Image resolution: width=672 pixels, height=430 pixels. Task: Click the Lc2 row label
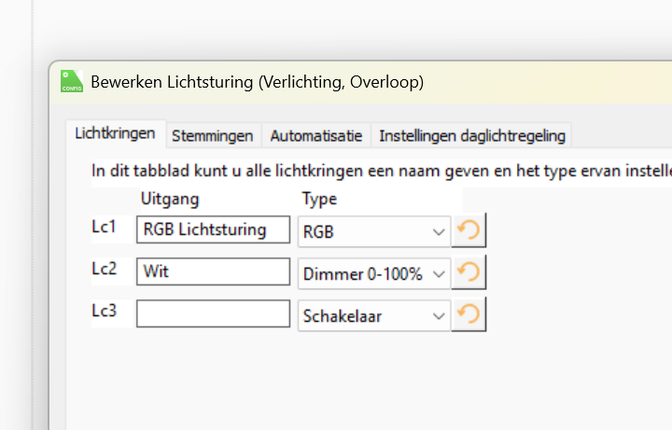point(104,268)
